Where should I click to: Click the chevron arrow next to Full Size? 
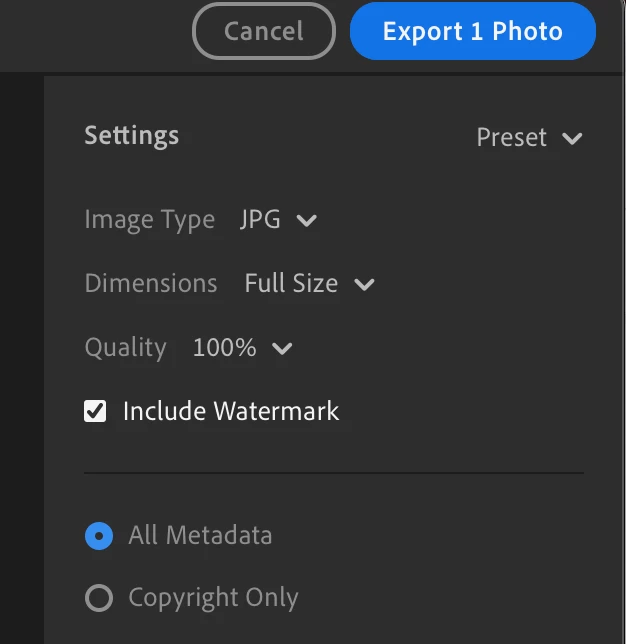tap(365, 285)
